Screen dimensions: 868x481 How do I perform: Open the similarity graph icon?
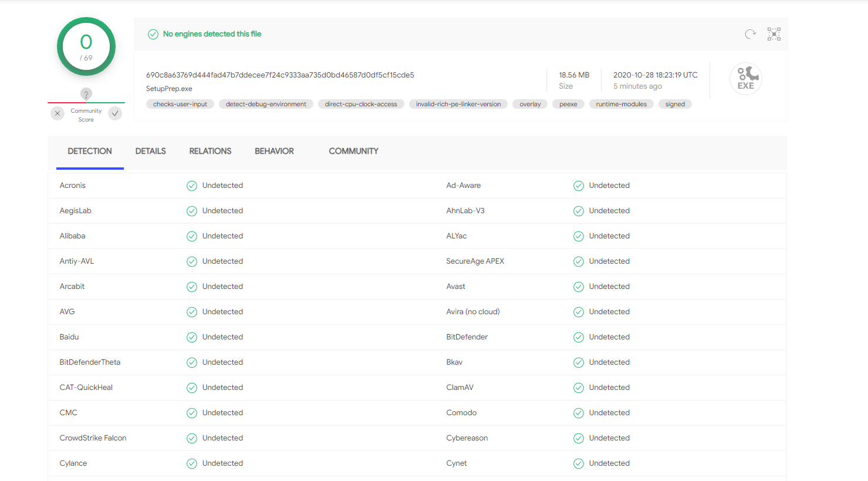(x=774, y=34)
